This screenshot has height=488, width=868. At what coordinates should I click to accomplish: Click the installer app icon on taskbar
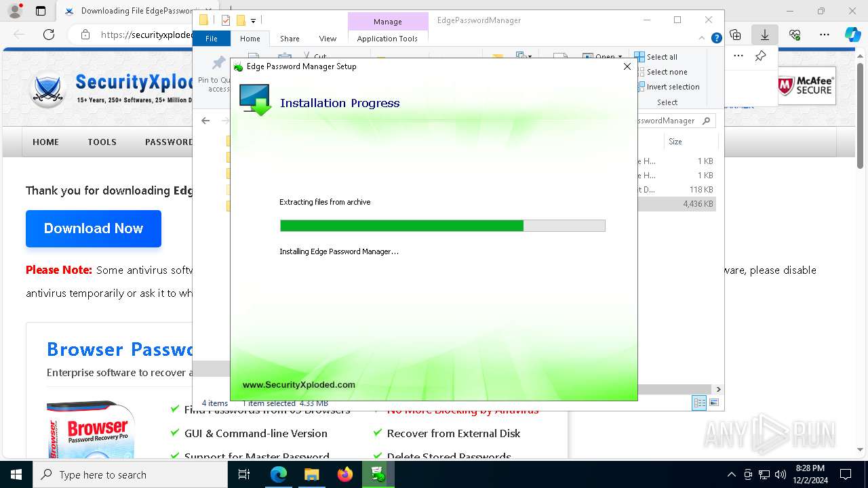point(378,474)
